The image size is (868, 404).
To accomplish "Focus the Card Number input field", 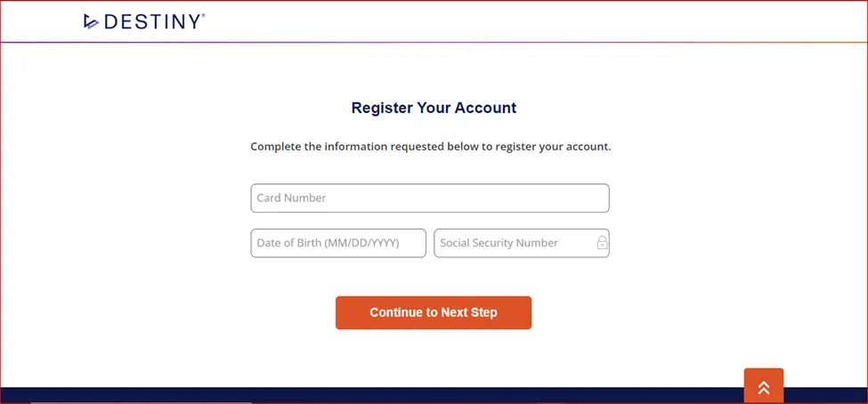I will coord(430,198).
